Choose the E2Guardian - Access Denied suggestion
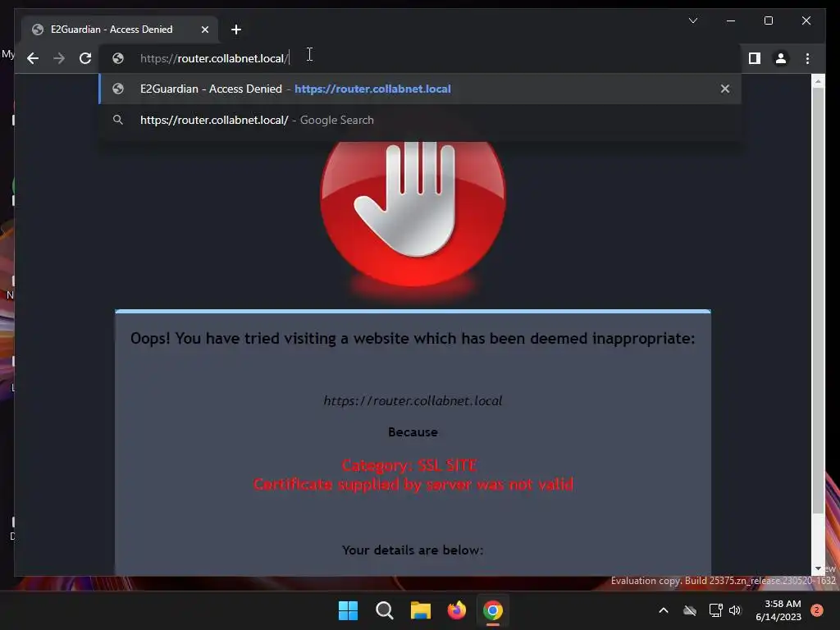This screenshot has height=630, width=840. (x=420, y=89)
